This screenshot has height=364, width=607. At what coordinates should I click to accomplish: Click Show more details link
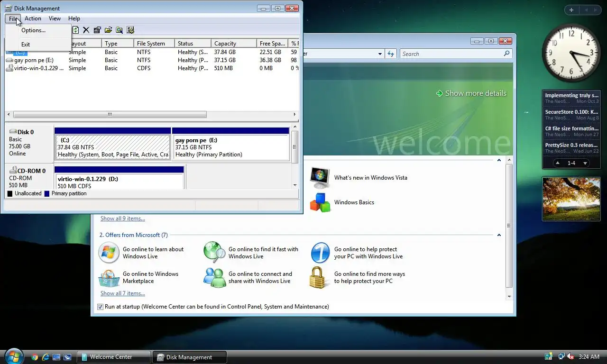pyautogui.click(x=476, y=93)
